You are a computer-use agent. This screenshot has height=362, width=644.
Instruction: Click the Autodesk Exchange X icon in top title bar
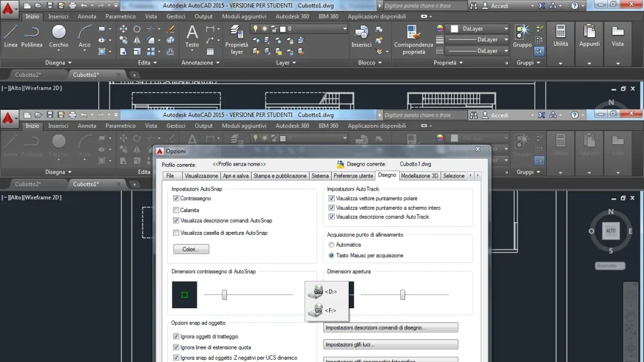click(x=541, y=6)
